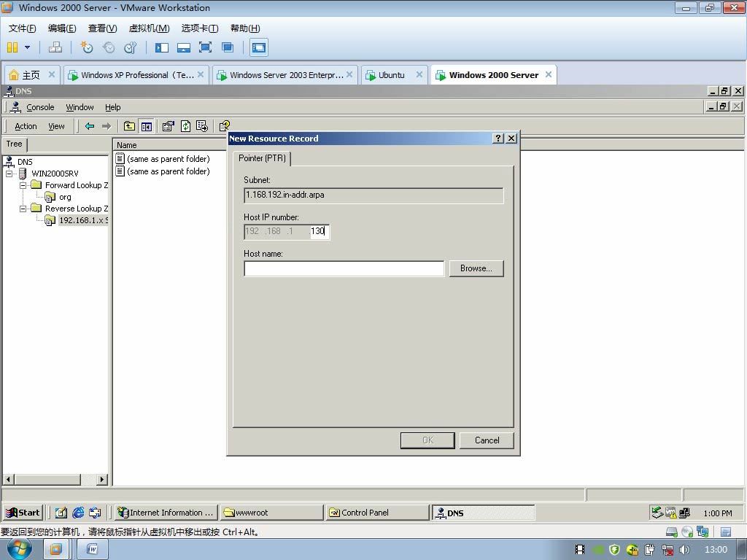Click the Up one level folder icon
This screenshot has height=560, width=747.
click(129, 126)
